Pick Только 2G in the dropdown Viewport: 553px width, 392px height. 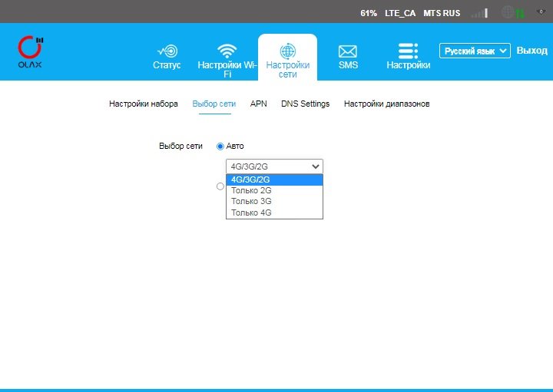pyautogui.click(x=252, y=190)
